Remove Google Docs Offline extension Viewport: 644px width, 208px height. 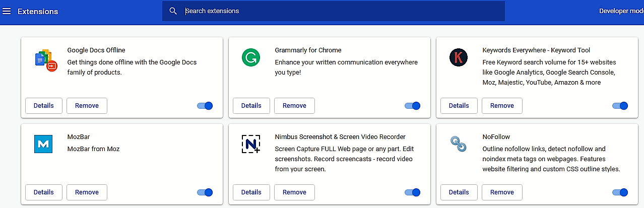[x=87, y=106]
